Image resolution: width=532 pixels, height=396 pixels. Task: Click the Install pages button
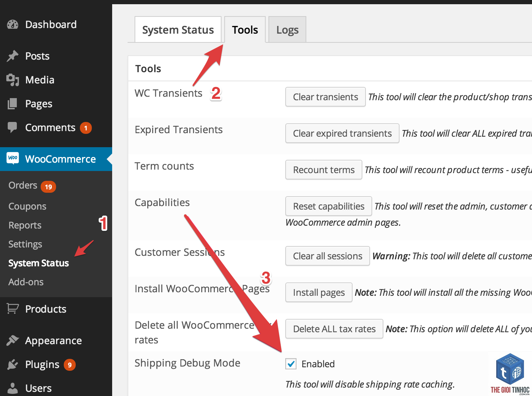pos(319,292)
